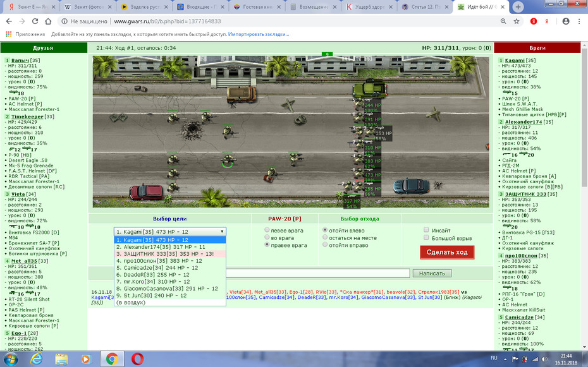Switch to 'Ущерб здор' tab
Screen dimensions: 588x367
click(368, 7)
